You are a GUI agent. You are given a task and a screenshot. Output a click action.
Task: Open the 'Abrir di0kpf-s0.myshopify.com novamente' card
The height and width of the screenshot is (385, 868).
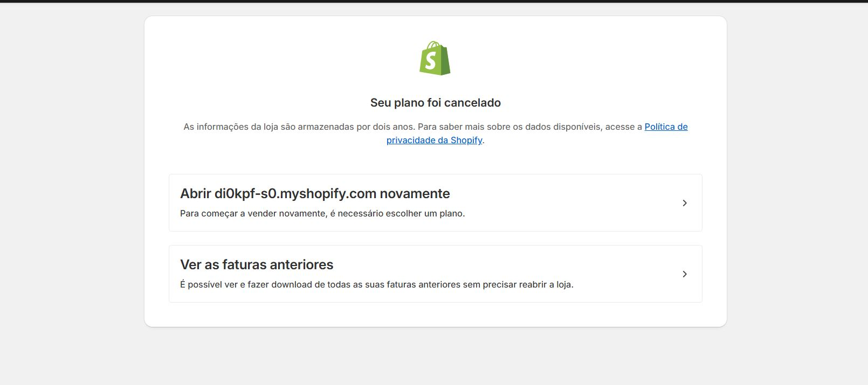pyautogui.click(x=436, y=202)
